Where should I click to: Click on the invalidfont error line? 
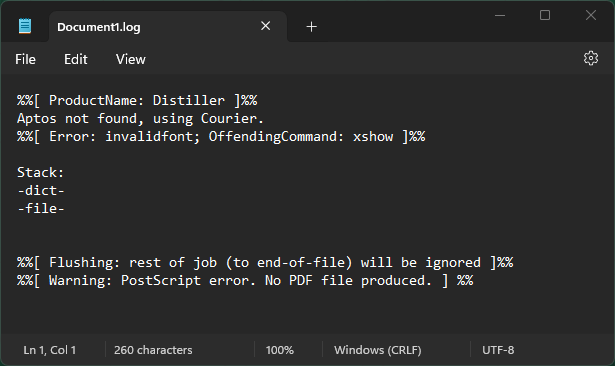221,137
